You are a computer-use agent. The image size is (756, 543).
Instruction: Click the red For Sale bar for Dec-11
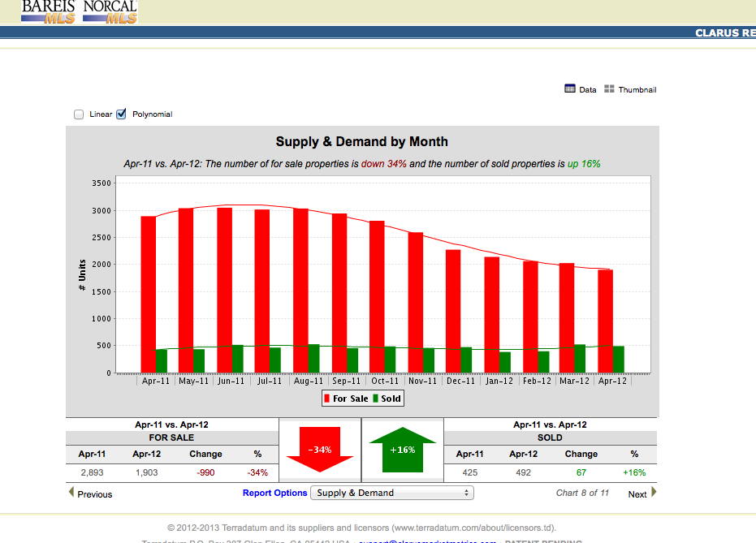(453, 311)
